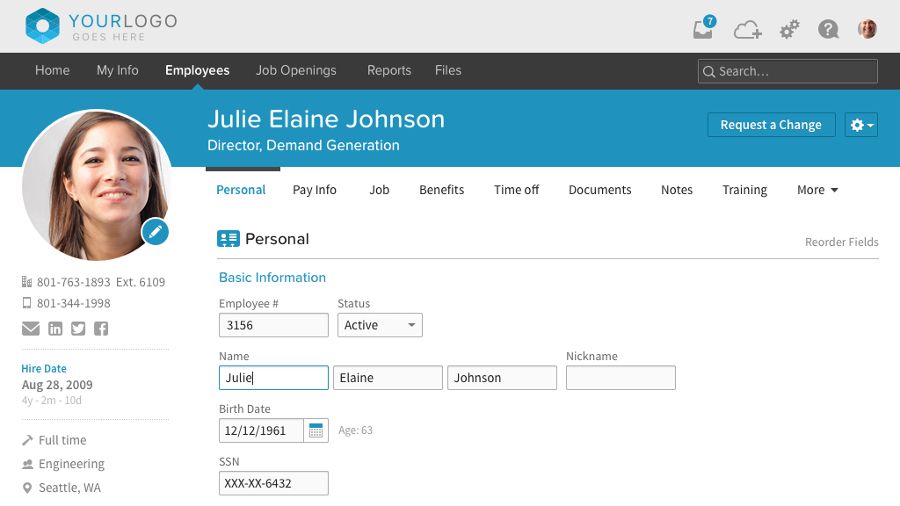Image resolution: width=900 pixels, height=506 pixels.
Task: Open the gear dropdown beside Request a Change
Action: tap(861, 125)
